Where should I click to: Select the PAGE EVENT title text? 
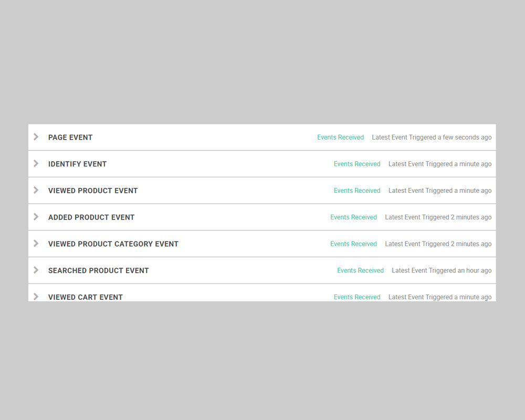tap(70, 138)
